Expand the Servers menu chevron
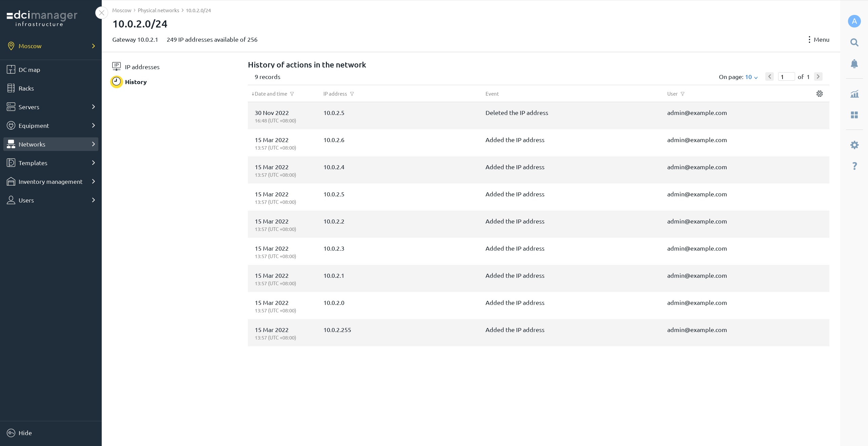Viewport: 868px width, 446px height. pos(93,107)
